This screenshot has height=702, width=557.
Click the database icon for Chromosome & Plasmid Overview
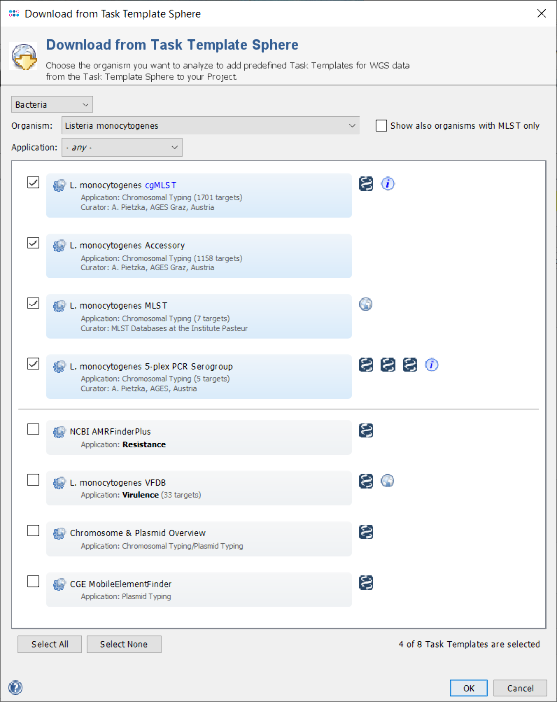[x=366, y=532]
